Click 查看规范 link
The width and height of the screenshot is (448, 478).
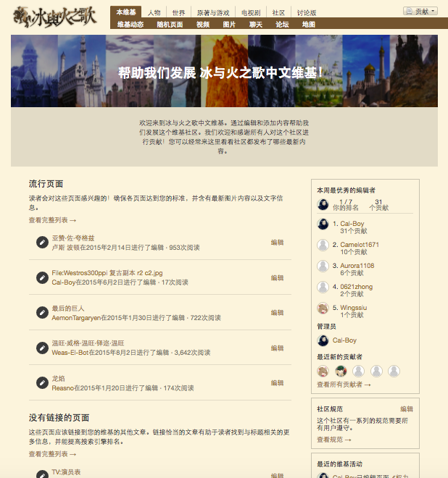(x=334, y=440)
